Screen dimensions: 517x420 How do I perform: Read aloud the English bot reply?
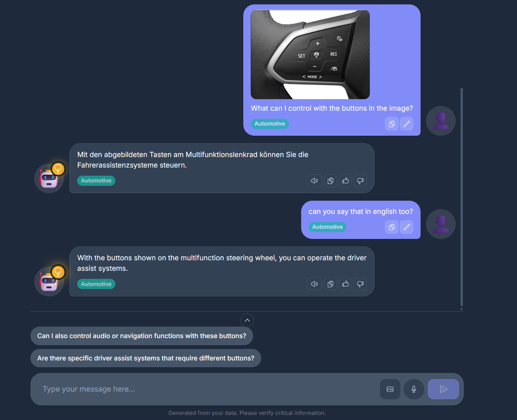[x=314, y=284]
